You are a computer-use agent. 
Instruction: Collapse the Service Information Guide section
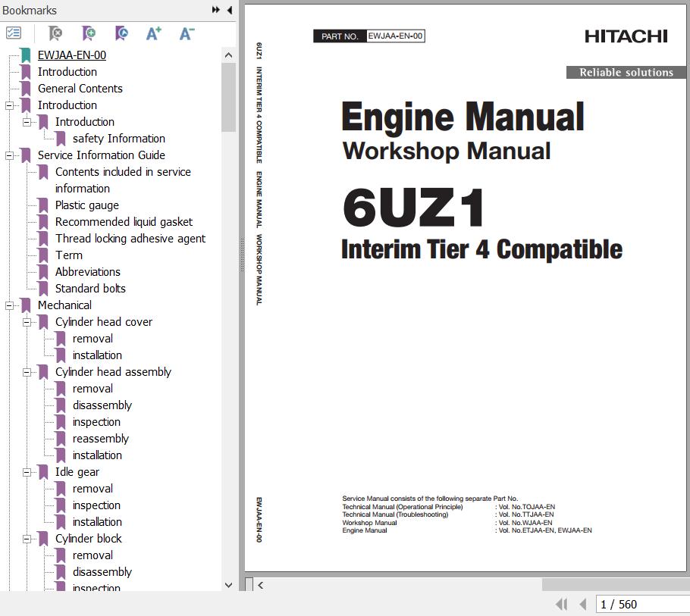[9, 155]
